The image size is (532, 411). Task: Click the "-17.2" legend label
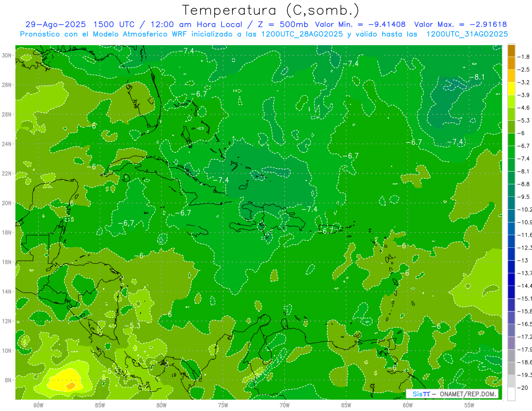tap(524, 337)
